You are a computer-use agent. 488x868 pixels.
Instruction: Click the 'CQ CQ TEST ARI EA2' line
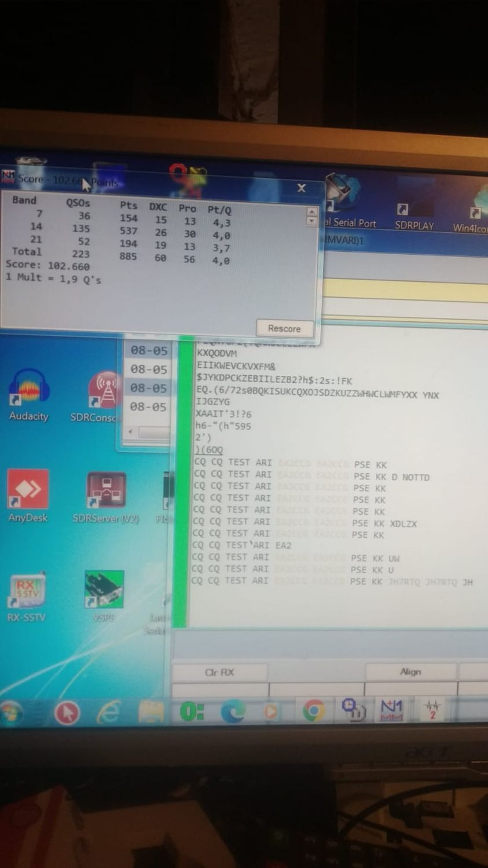click(x=243, y=545)
